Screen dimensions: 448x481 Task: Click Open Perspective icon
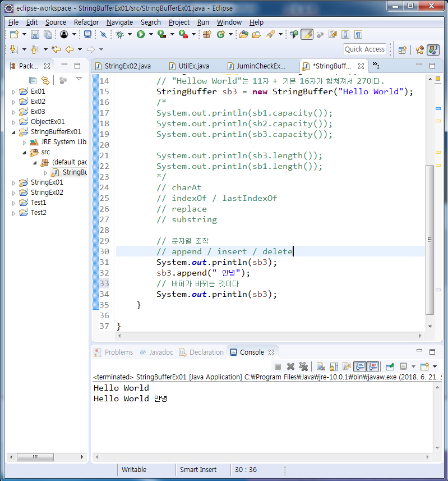tap(403, 50)
